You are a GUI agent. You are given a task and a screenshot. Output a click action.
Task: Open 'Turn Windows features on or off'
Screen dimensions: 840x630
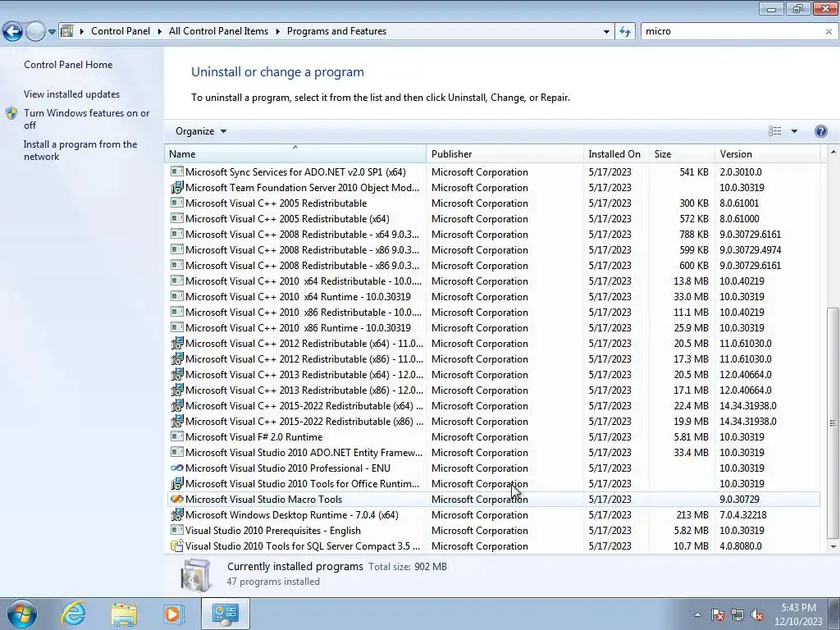pyautogui.click(x=86, y=119)
